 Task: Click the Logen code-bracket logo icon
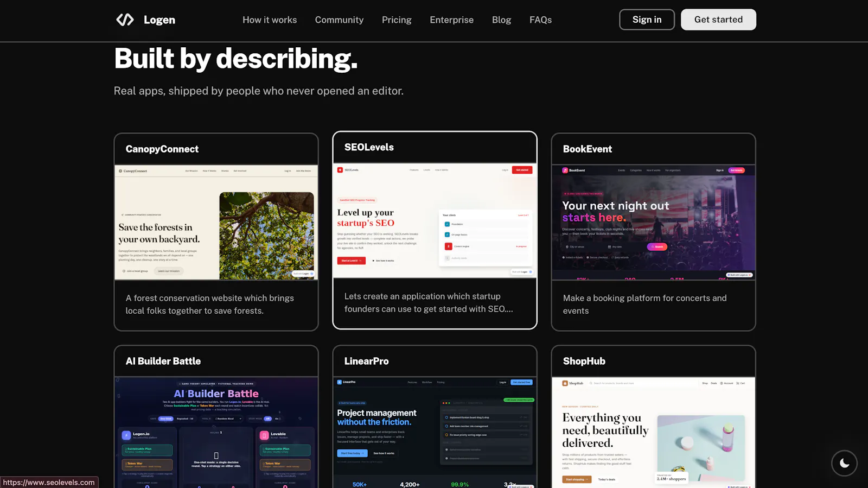(125, 20)
